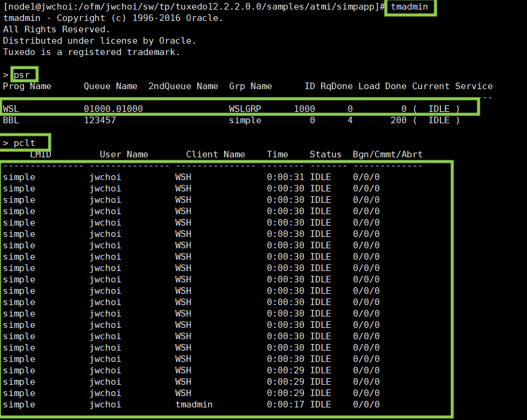The image size is (527, 420).
Task: Click the 'WSL' program name
Action: (x=11, y=109)
